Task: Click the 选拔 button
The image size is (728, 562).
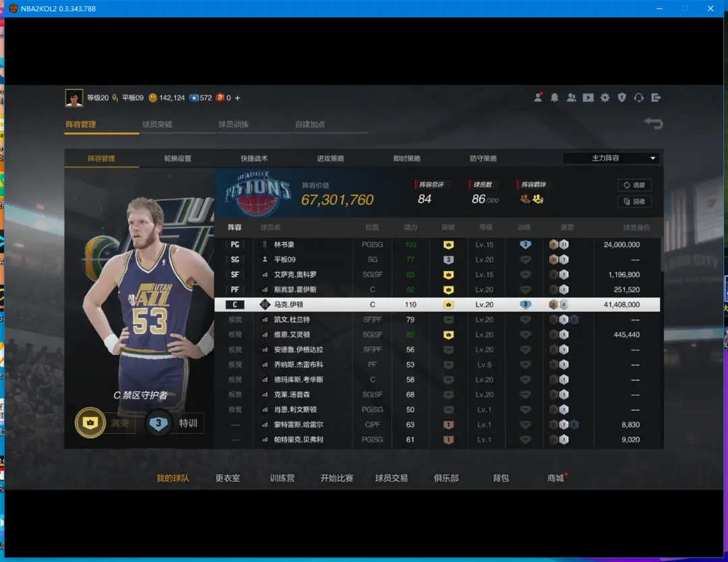Action: point(634,185)
